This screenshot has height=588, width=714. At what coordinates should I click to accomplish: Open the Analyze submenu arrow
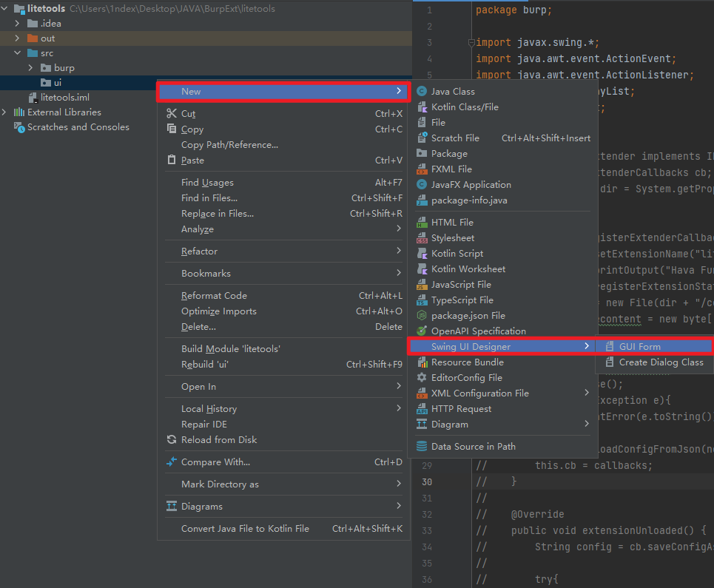click(399, 229)
